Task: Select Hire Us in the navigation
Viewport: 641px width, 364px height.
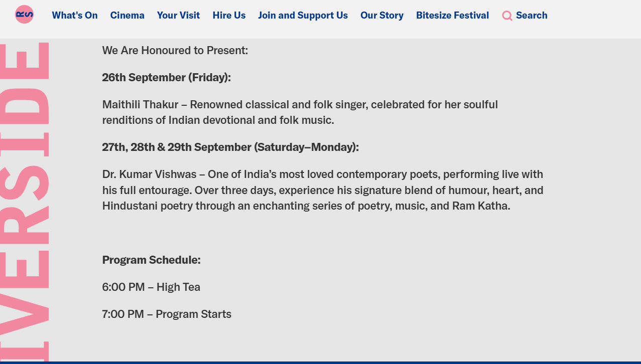Action: (x=229, y=16)
